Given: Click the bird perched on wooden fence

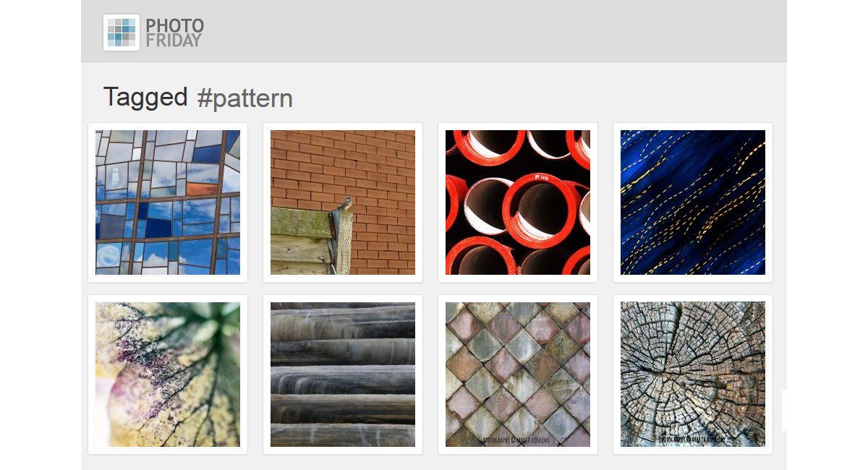Looking at the screenshot, I should 347,203.
